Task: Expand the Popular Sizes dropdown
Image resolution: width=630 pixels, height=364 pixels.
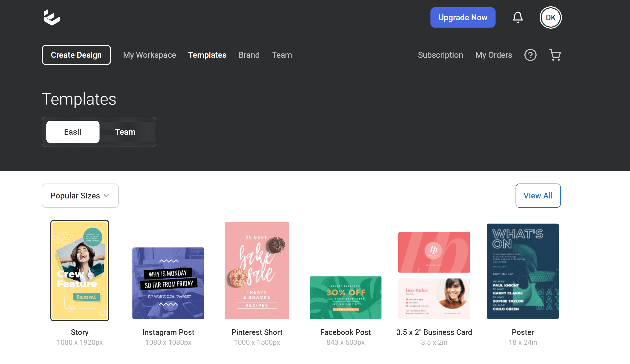Action: pyautogui.click(x=80, y=196)
